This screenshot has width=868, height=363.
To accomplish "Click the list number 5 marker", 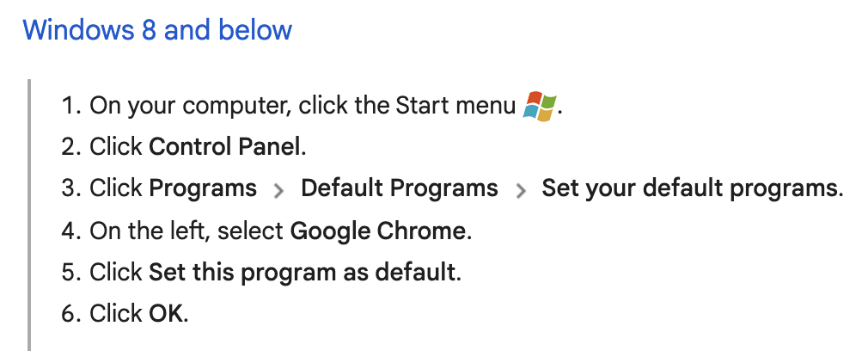I will pos(71,272).
